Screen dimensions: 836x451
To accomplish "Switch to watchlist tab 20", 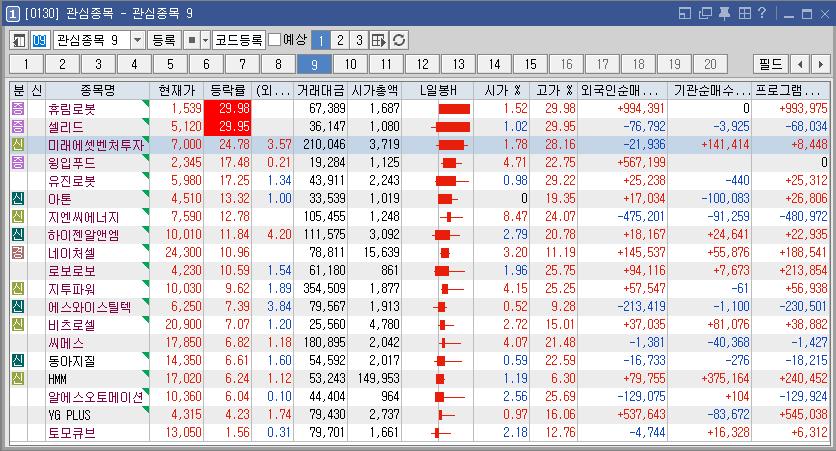I will (x=710, y=65).
